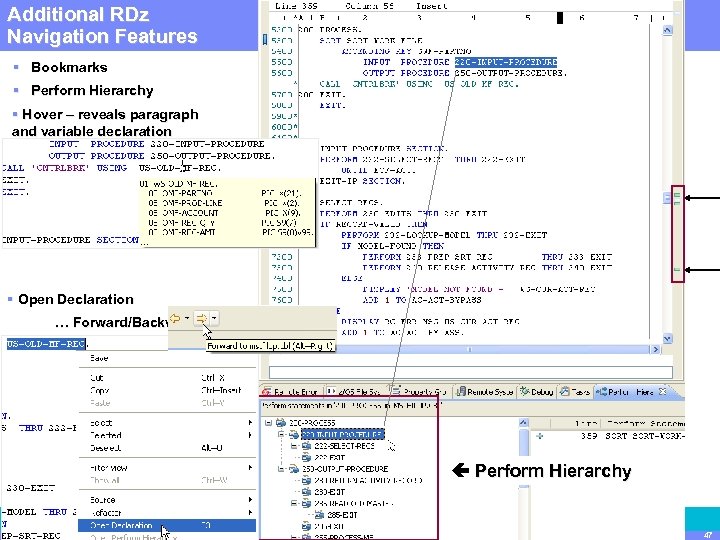Screen dimensions: 720x540
Task: Open the Refactor submenu in the context menu
Action: (x=167, y=512)
